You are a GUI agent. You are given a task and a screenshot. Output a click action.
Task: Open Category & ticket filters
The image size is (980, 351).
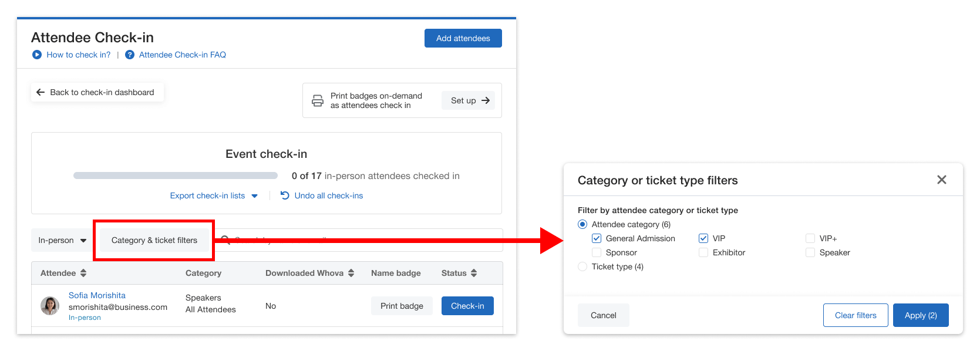154,240
